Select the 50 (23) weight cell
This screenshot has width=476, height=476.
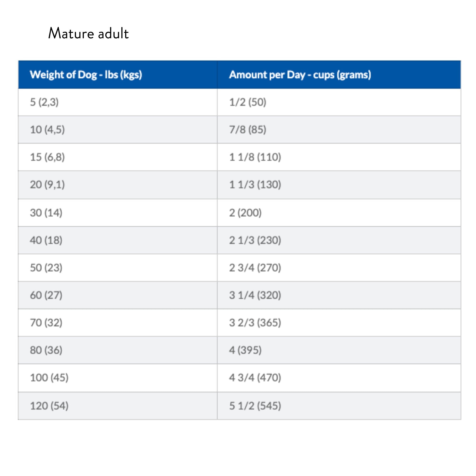click(x=46, y=268)
